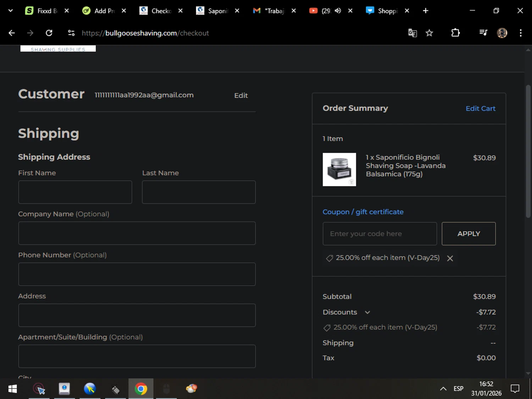
Task: Close the Fixxd tab
Action: point(67,11)
